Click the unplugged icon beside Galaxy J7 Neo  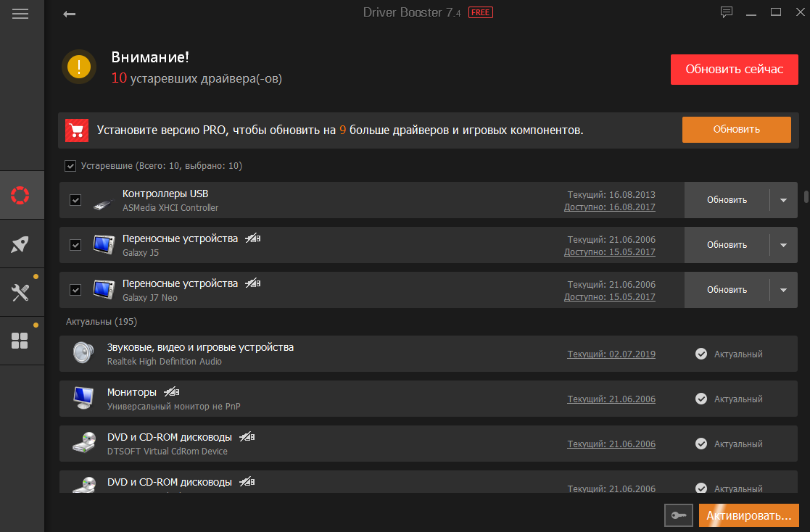coord(252,283)
